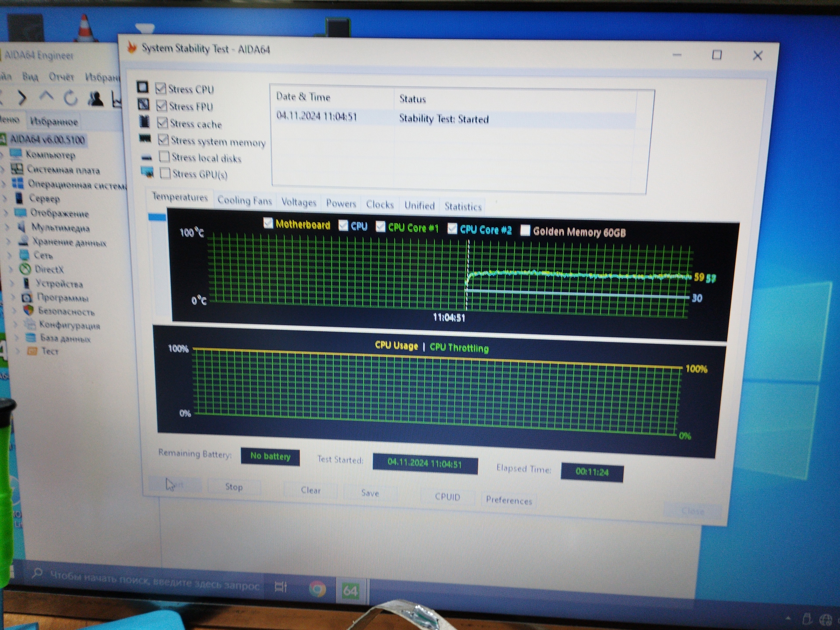Click the Мультимедиа speaker icon

click(22, 227)
